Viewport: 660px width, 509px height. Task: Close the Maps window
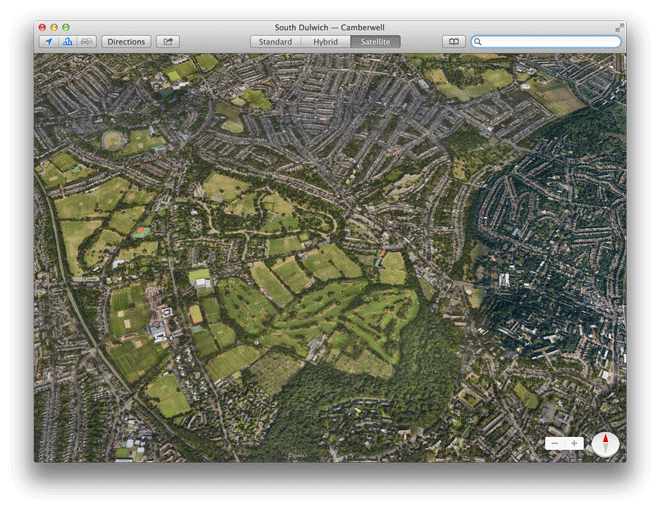click(x=42, y=27)
